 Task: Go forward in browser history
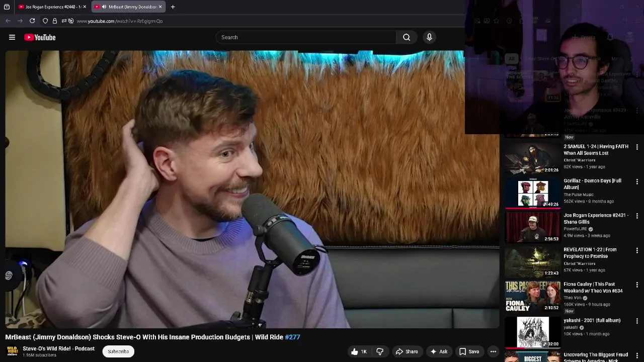(20, 21)
